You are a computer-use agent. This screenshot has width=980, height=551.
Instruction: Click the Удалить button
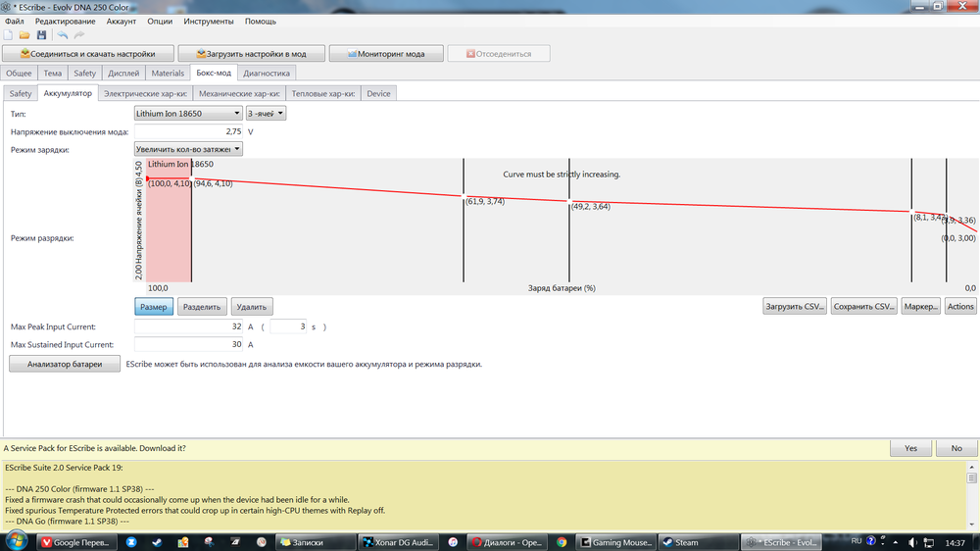(x=252, y=307)
